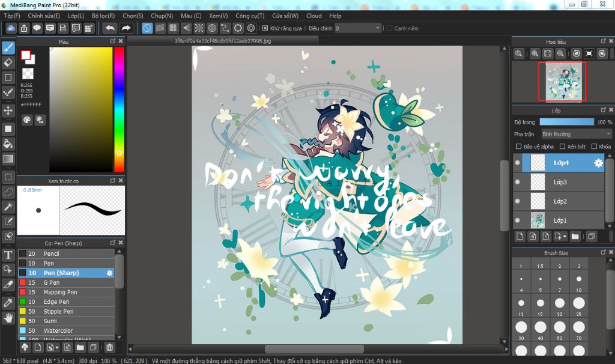Select the Mapping Pen brush
This screenshot has height=364, width=615.
[66, 292]
